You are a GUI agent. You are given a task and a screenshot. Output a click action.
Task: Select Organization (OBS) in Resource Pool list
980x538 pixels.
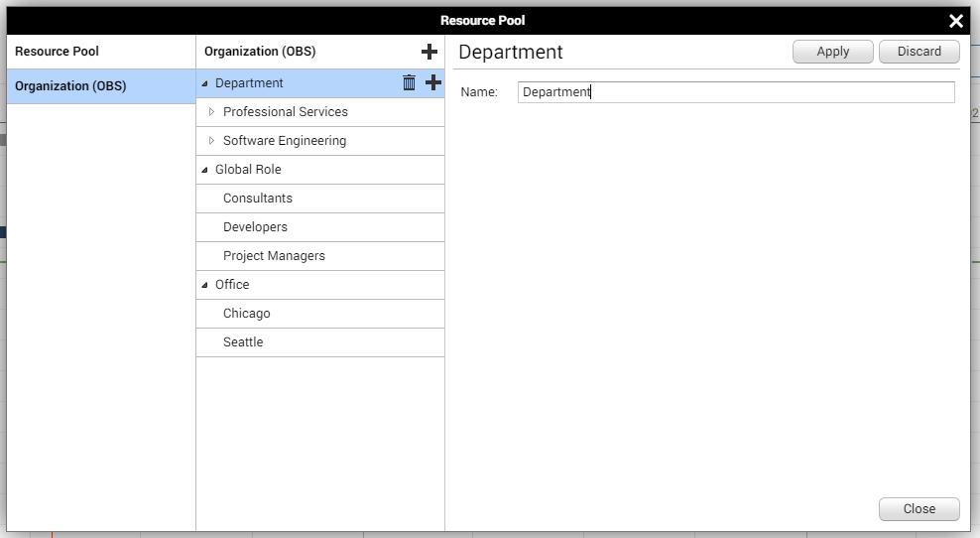click(101, 86)
